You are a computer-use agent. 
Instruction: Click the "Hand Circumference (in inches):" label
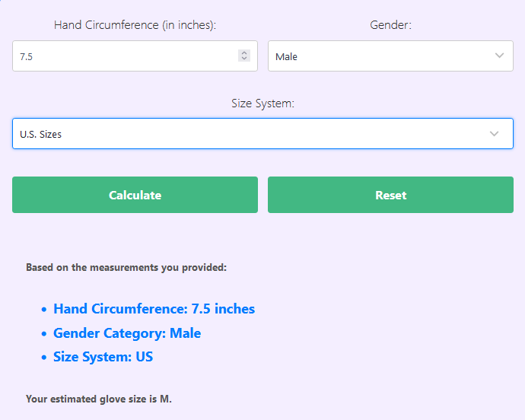point(135,25)
